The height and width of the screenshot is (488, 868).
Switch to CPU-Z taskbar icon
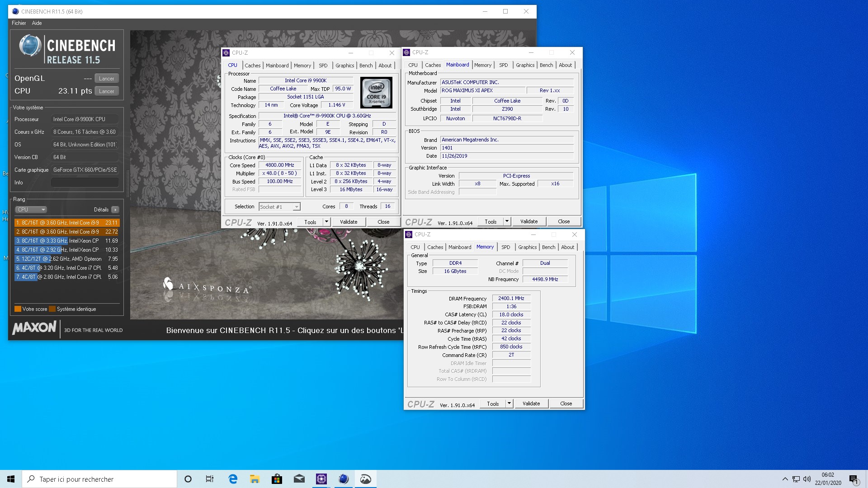321,479
